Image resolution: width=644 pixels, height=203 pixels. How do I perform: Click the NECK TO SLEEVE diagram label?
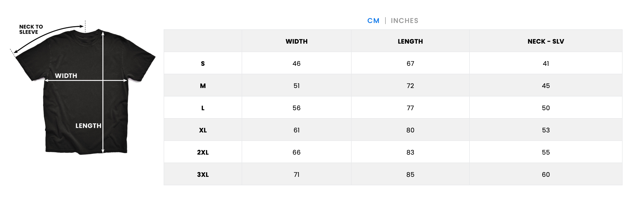[x=31, y=29]
